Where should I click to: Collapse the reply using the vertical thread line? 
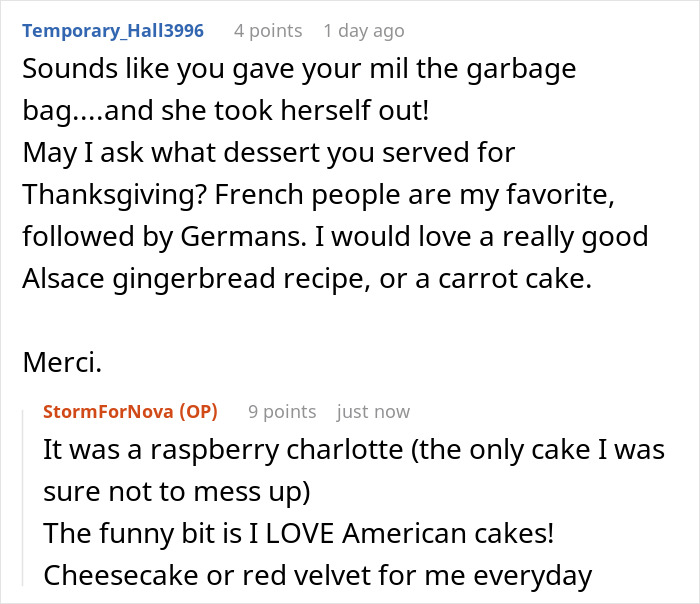[23, 498]
